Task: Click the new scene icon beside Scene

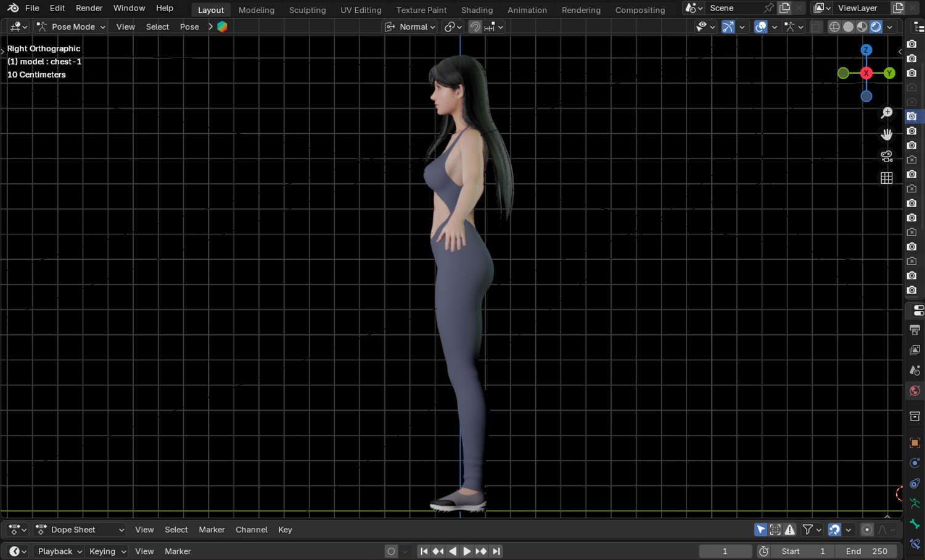Action: [784, 8]
